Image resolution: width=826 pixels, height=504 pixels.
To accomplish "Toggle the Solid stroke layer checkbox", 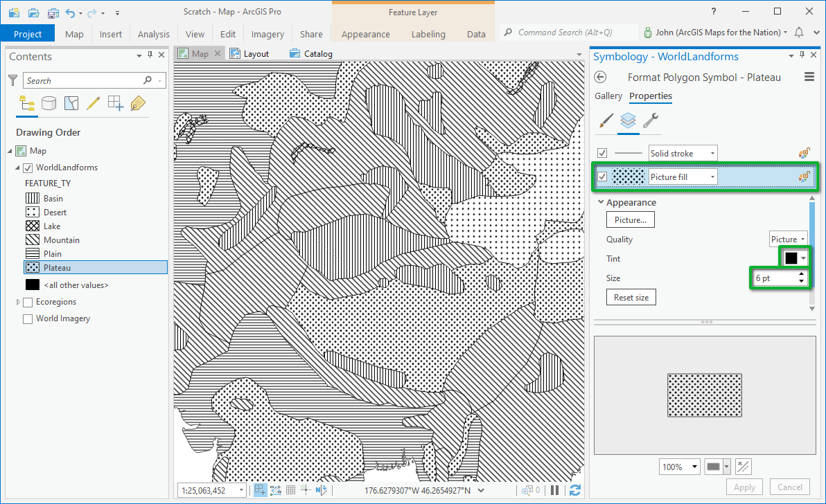I will click(602, 153).
